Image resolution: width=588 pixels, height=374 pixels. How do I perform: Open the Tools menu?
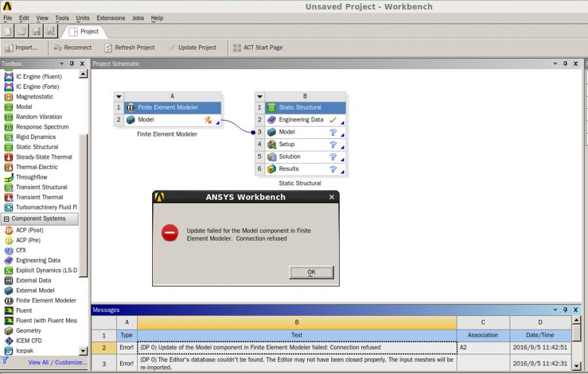(x=62, y=18)
